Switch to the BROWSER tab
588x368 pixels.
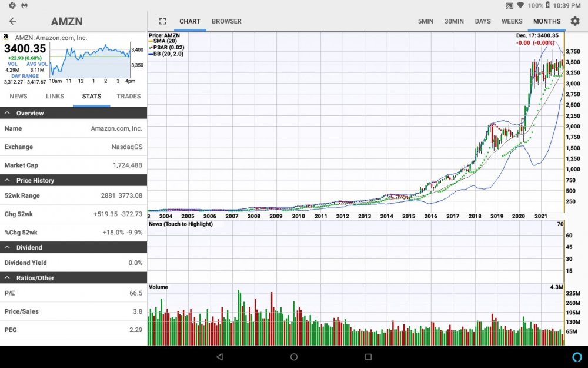click(x=226, y=21)
